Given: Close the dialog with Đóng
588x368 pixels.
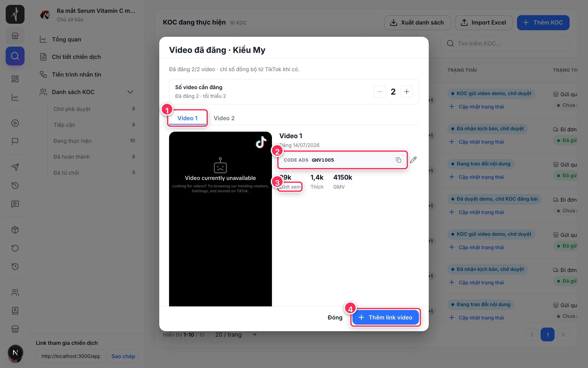Looking at the screenshot, I should coord(335,317).
